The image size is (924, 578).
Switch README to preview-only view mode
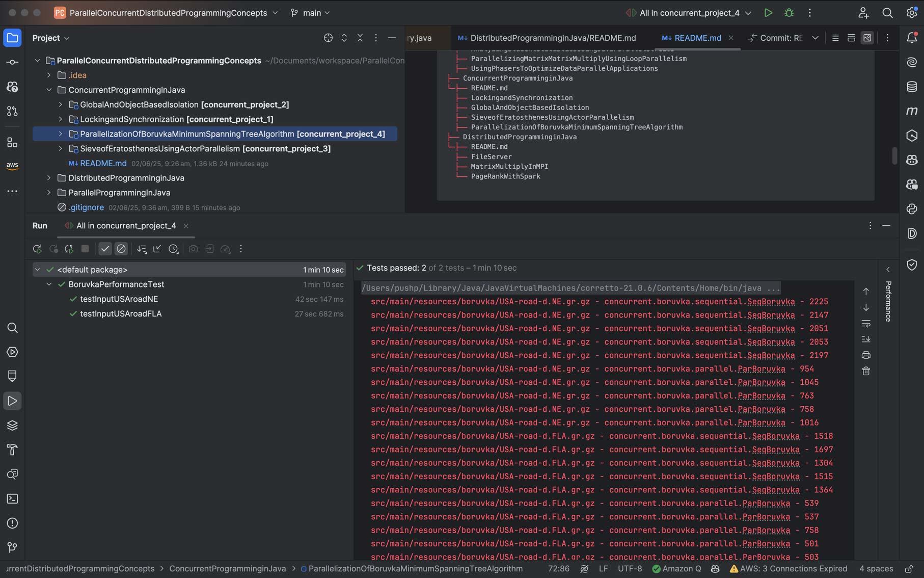point(867,38)
